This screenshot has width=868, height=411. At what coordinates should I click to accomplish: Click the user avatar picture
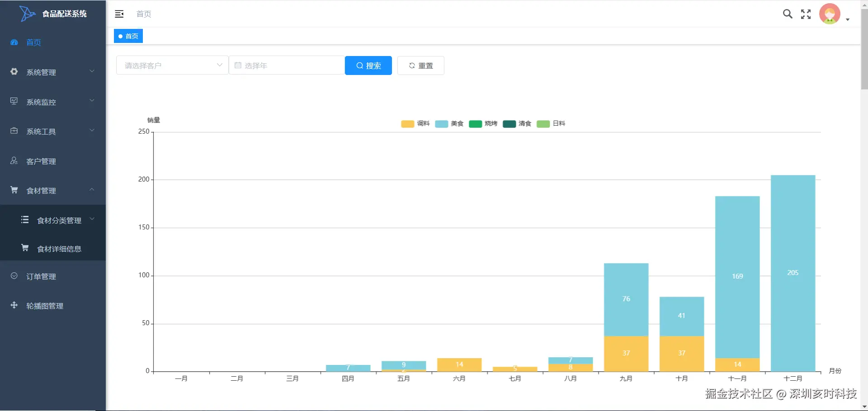coord(830,14)
